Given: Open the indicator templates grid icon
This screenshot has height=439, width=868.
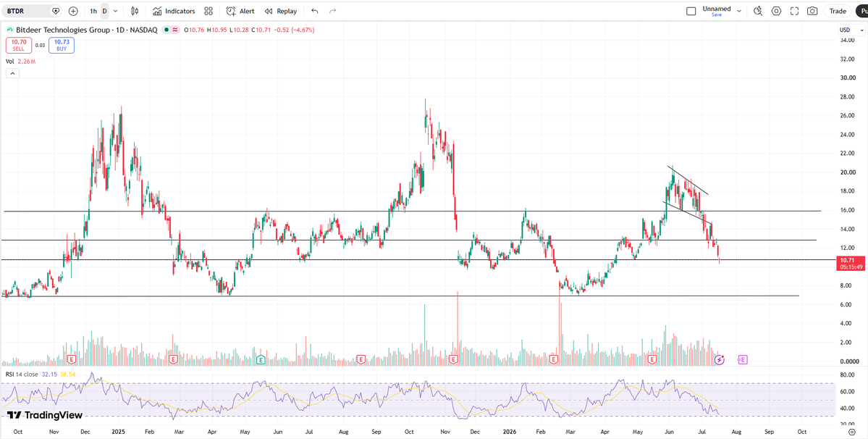Looking at the screenshot, I should click(208, 11).
